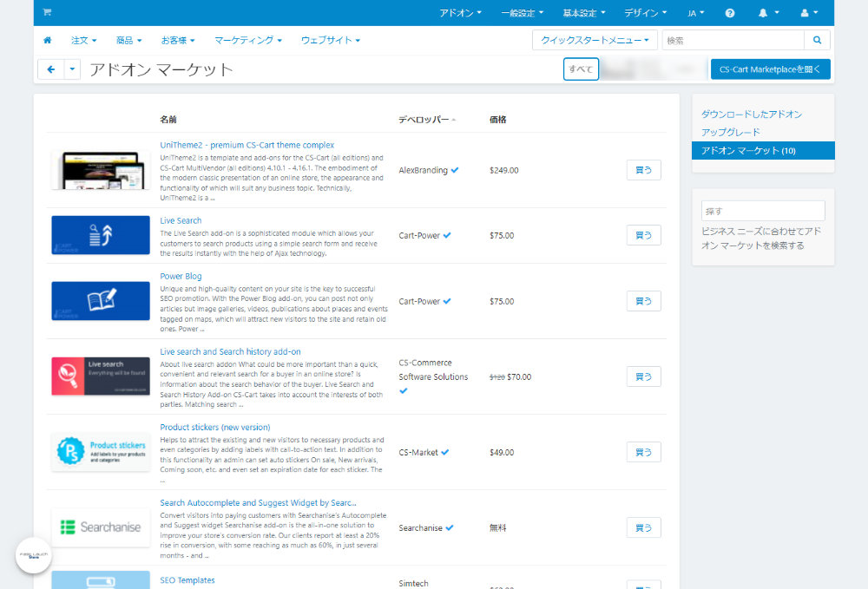Screen dimensions: 868x589
Task: Click the Product stickers thumbnail
Action: pos(101,452)
